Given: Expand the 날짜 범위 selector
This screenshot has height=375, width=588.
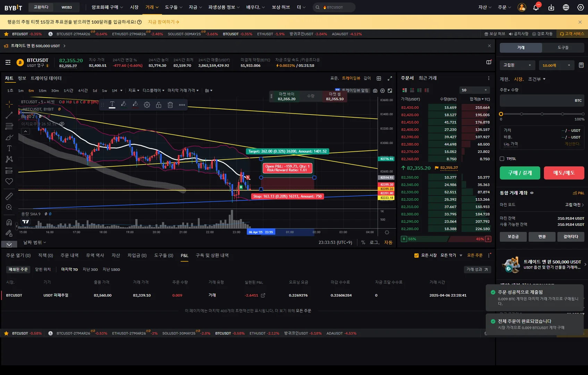Looking at the screenshot, I should coord(35,242).
